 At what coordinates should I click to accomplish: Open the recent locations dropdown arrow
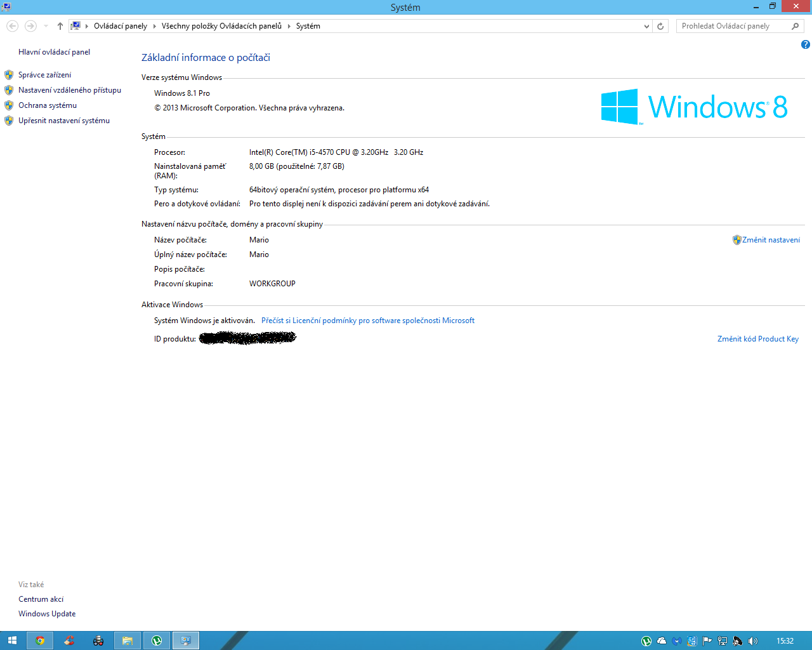click(x=46, y=26)
